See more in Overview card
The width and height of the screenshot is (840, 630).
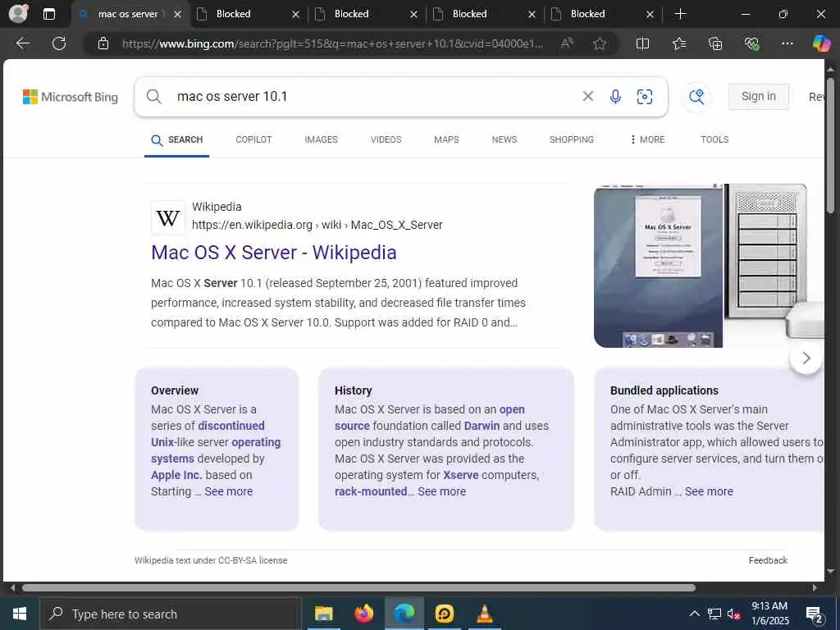228,491
